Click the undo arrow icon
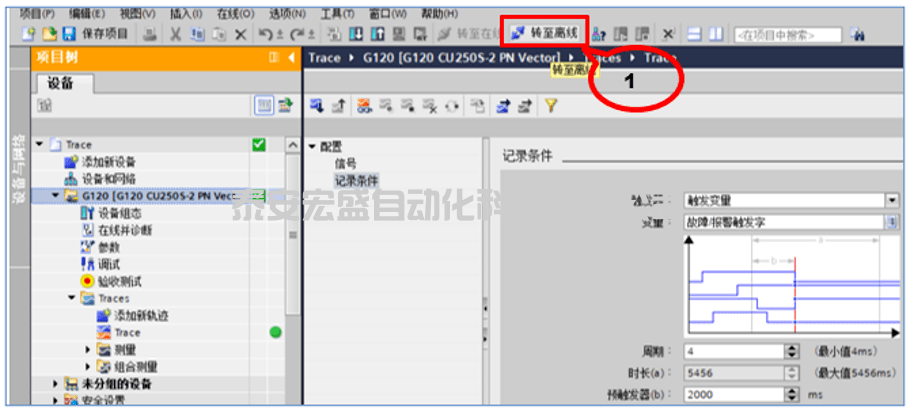This screenshot has width=912, height=411. pyautogui.click(x=264, y=34)
